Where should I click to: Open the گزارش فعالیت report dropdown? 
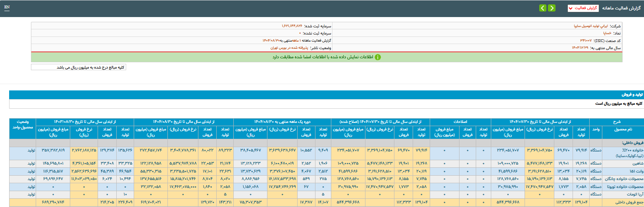point(583,8)
